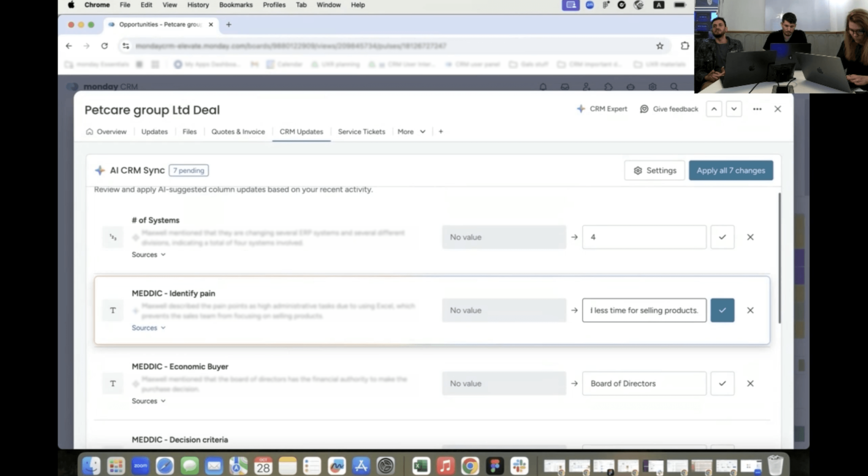Open the Trash in the Dock
Viewport: 868px width, 476px height.
coord(775,466)
